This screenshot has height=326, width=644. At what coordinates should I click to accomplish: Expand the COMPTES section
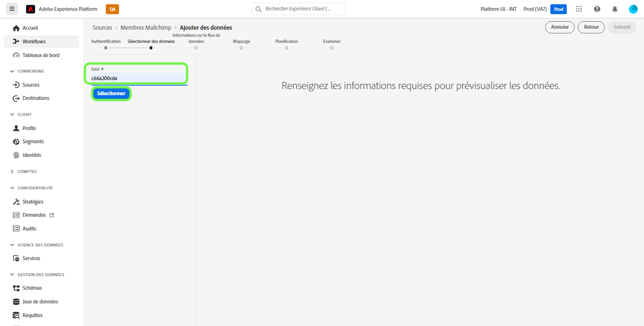click(12, 171)
